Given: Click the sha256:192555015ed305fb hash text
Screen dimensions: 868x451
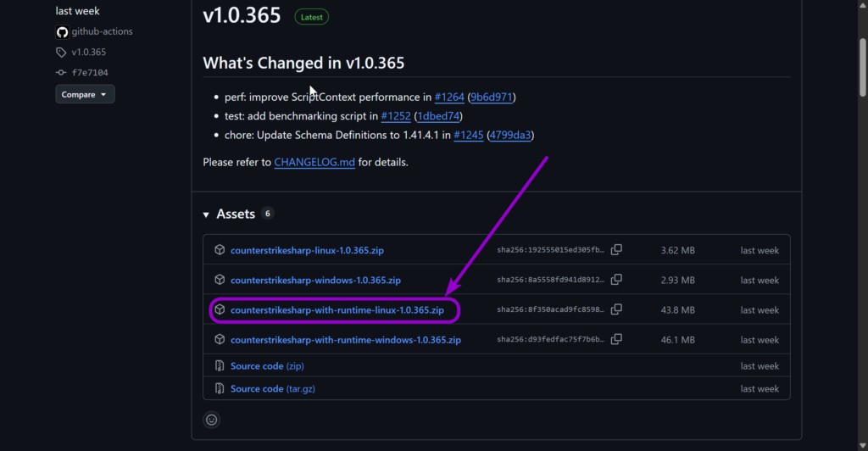Looking at the screenshot, I should (550, 249).
